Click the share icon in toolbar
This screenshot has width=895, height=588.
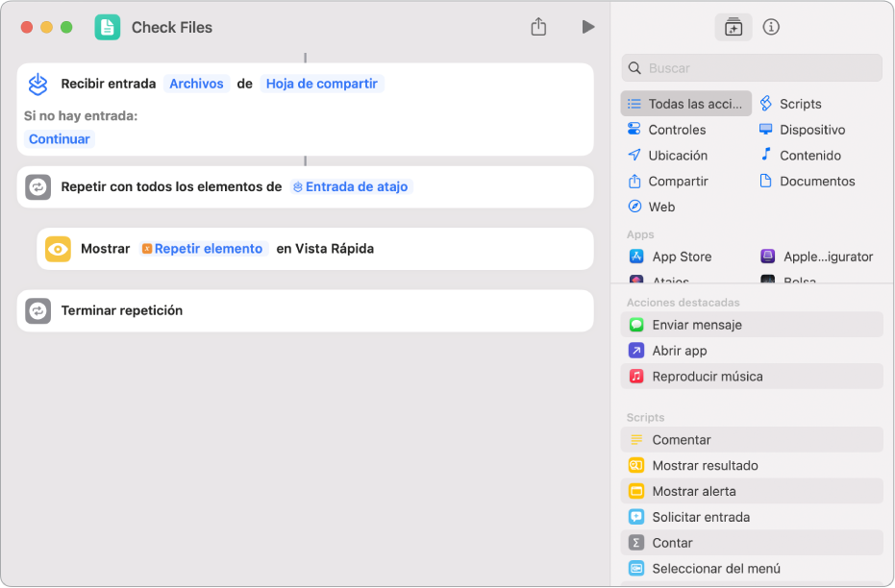pos(538,27)
